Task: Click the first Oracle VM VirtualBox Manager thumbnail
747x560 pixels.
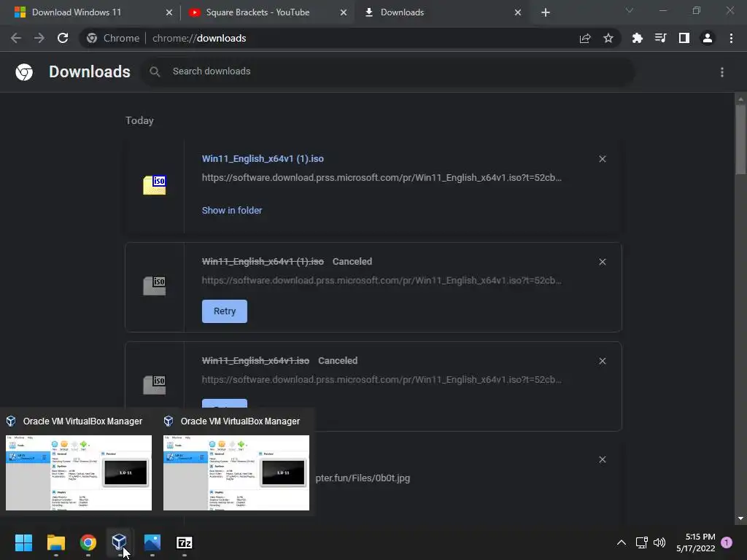Action: pos(79,472)
